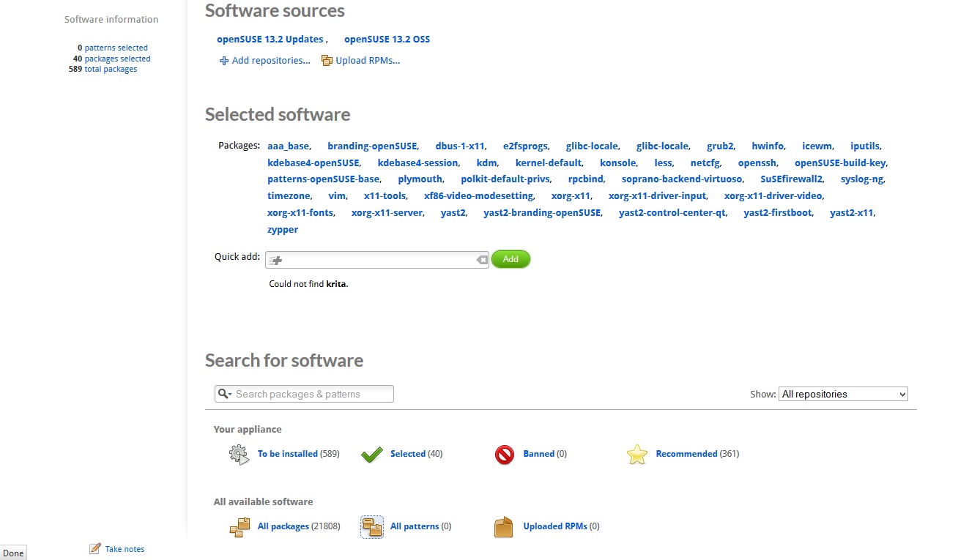Click the All packages boxes icon
This screenshot has height=560, width=980.
tap(240, 527)
